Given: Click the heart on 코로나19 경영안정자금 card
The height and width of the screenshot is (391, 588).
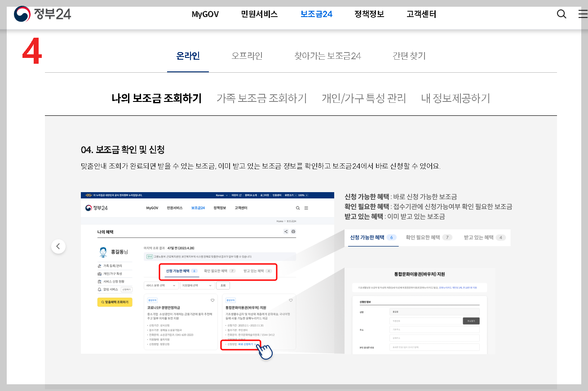Looking at the screenshot, I should pos(212,300).
